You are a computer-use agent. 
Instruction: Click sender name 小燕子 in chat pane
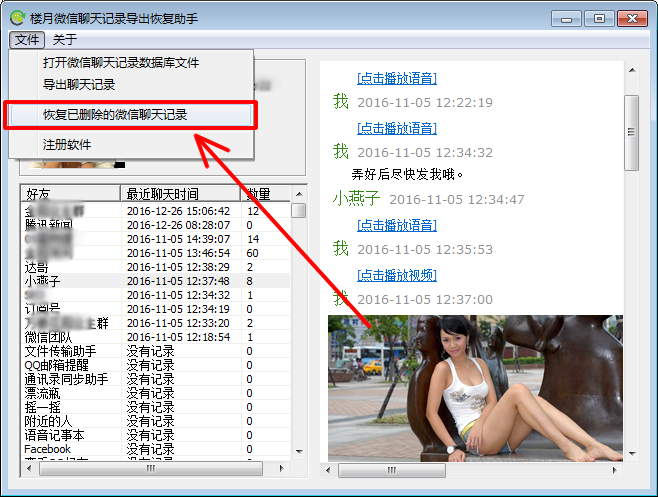pos(356,199)
